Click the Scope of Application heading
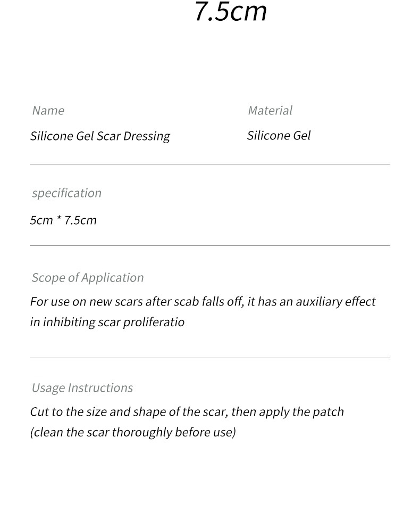Screen dimensions: 420x512 click(88, 278)
